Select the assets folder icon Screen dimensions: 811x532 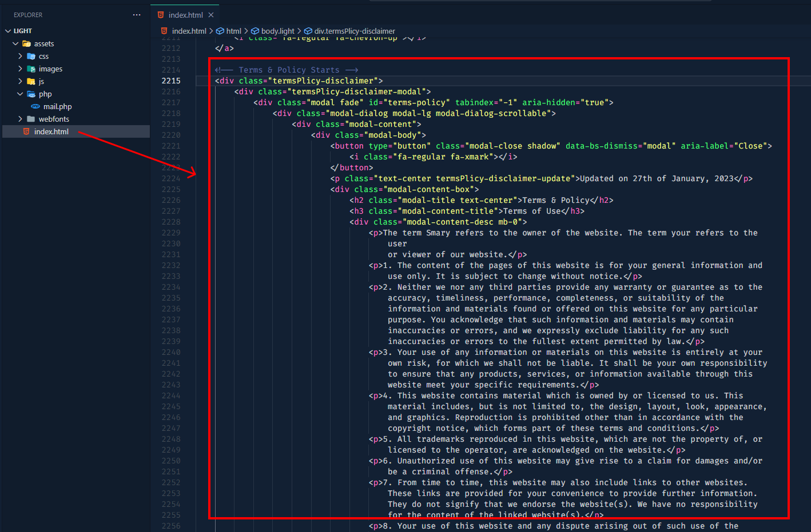click(x=26, y=43)
